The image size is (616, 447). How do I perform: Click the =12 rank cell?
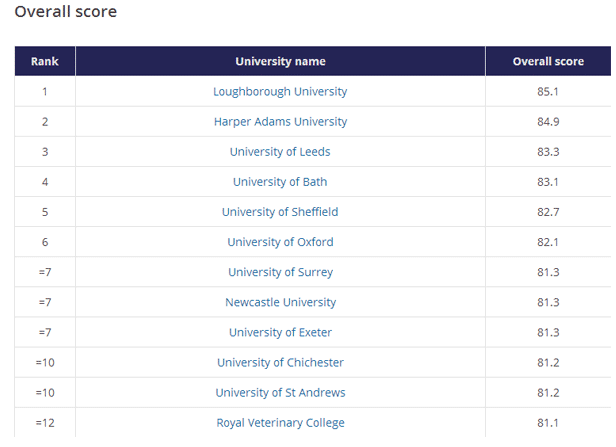click(45, 423)
